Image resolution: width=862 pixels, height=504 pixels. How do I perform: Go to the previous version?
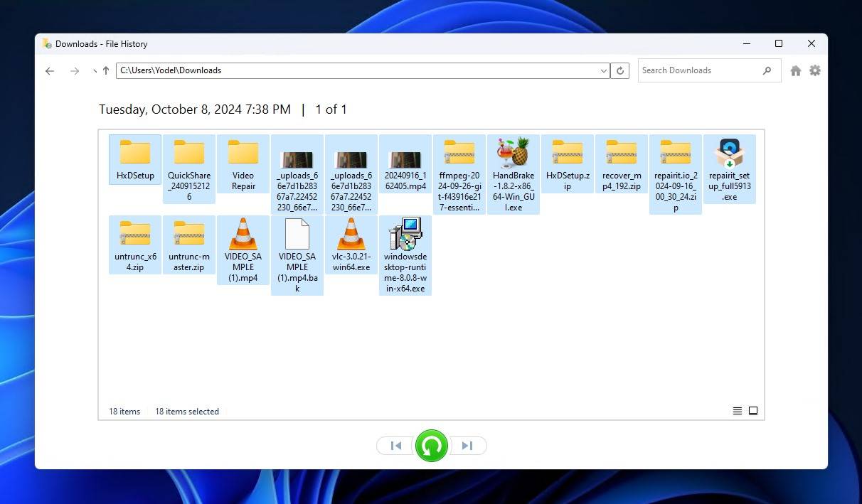click(396, 446)
